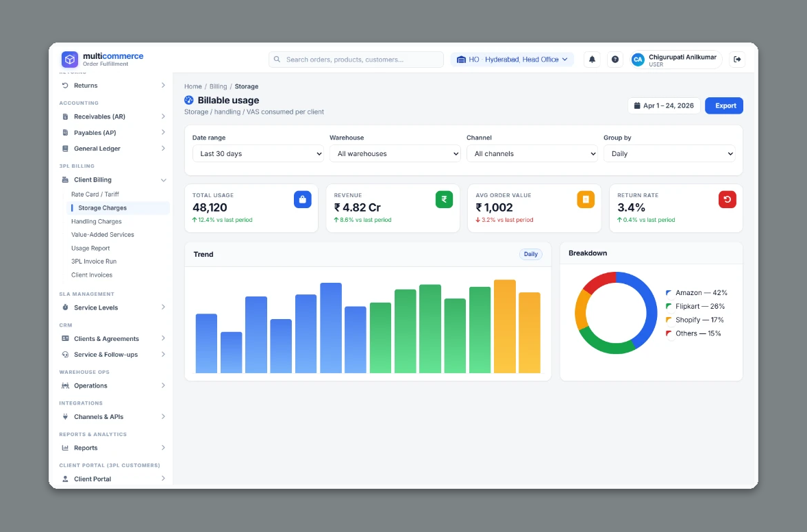Expand the Receivables (AR) chevron
807x532 pixels.
coord(163,117)
